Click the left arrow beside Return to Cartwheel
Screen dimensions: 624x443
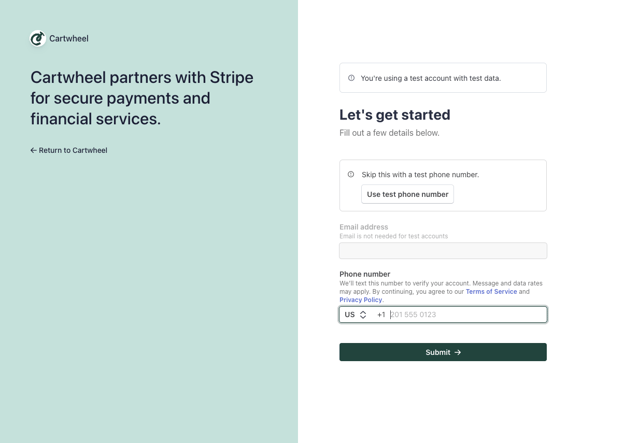[x=33, y=151]
